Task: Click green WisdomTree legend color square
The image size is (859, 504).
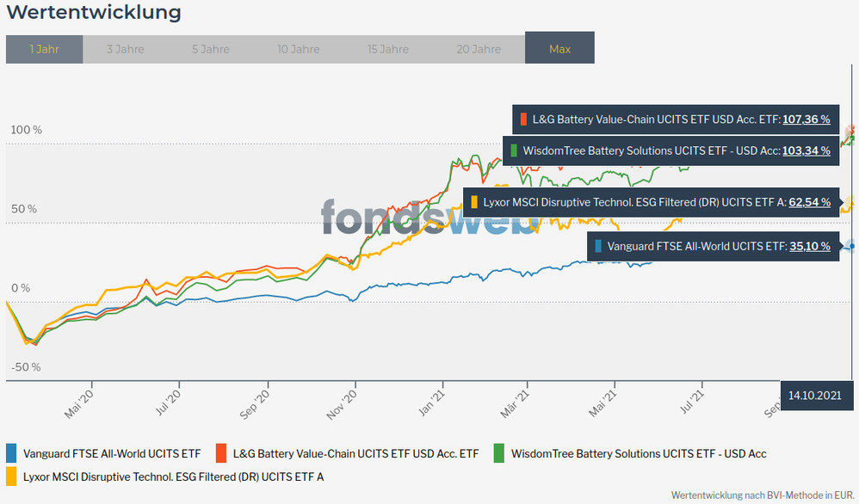Action: [x=499, y=453]
